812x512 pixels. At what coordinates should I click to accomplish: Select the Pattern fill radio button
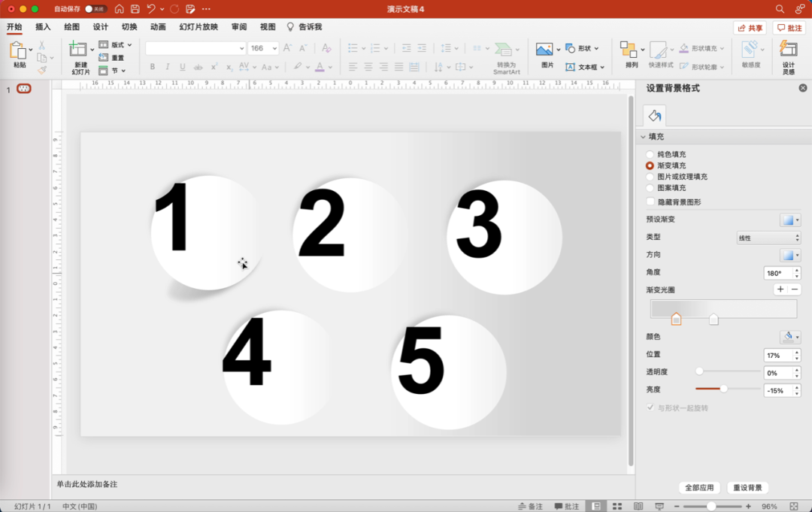(x=650, y=188)
